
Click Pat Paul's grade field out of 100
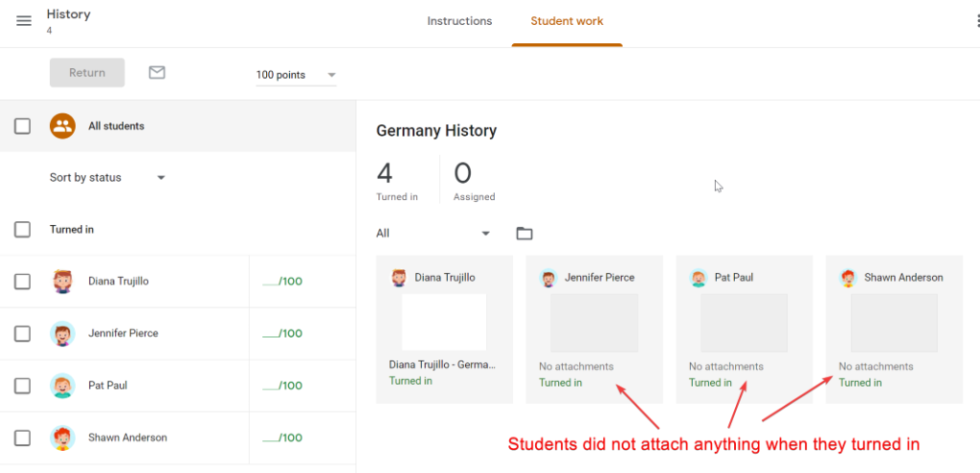pyautogui.click(x=282, y=386)
